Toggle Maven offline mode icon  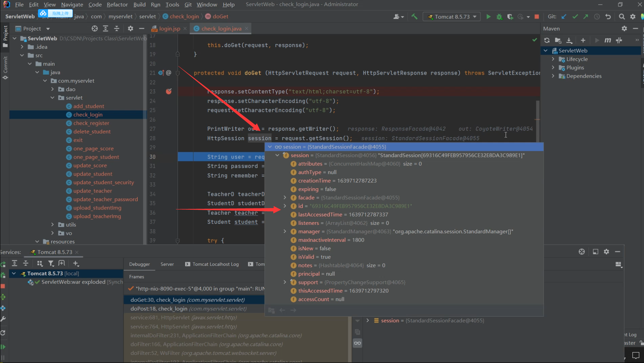click(619, 40)
